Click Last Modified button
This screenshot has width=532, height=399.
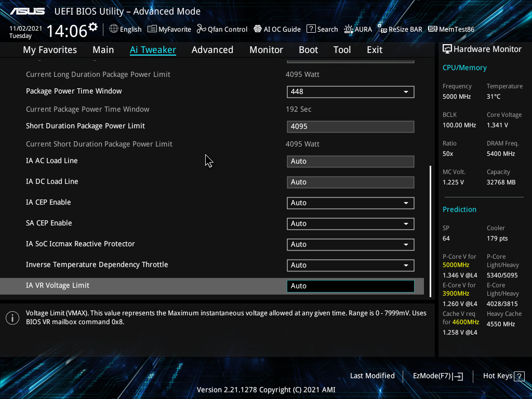[372, 376]
